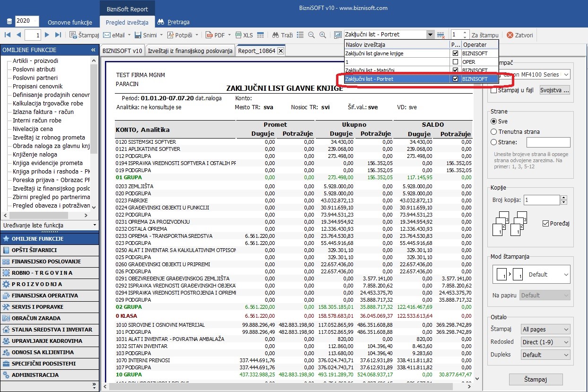
Task: Save report with Snimi
Action: click(146, 35)
